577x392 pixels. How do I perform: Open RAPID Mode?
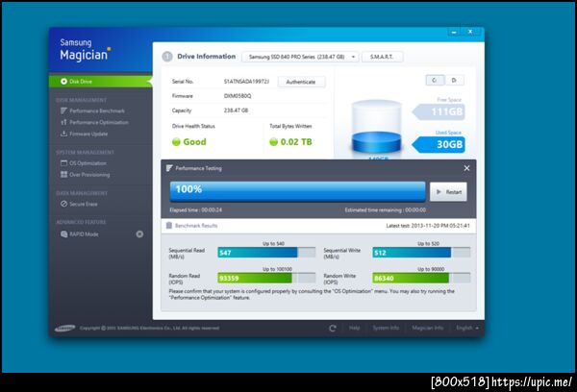click(84, 234)
